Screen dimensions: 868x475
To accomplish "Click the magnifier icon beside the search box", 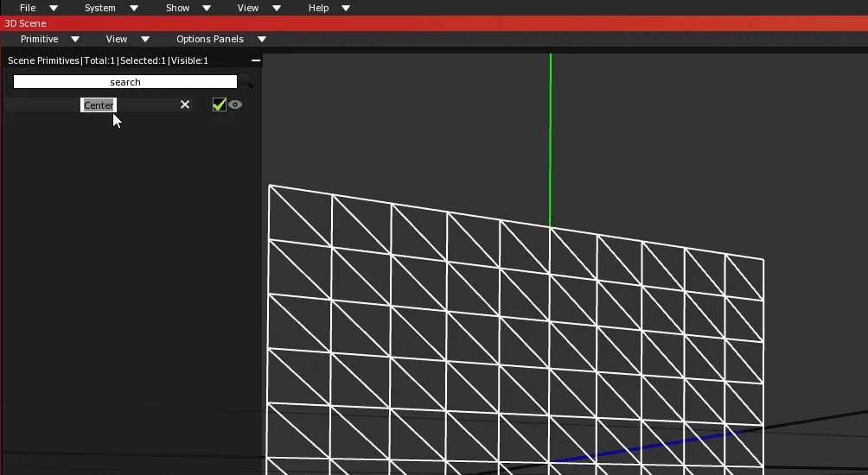I will click(246, 82).
